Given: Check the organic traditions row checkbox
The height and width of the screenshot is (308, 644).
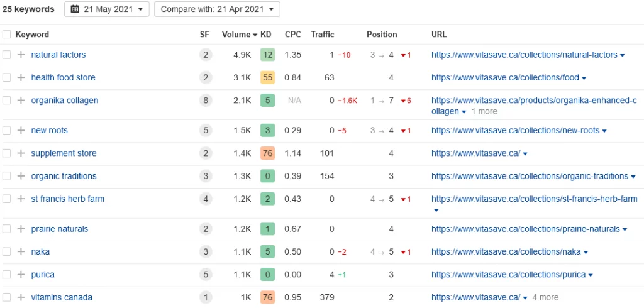Looking at the screenshot, I should coord(6,176).
